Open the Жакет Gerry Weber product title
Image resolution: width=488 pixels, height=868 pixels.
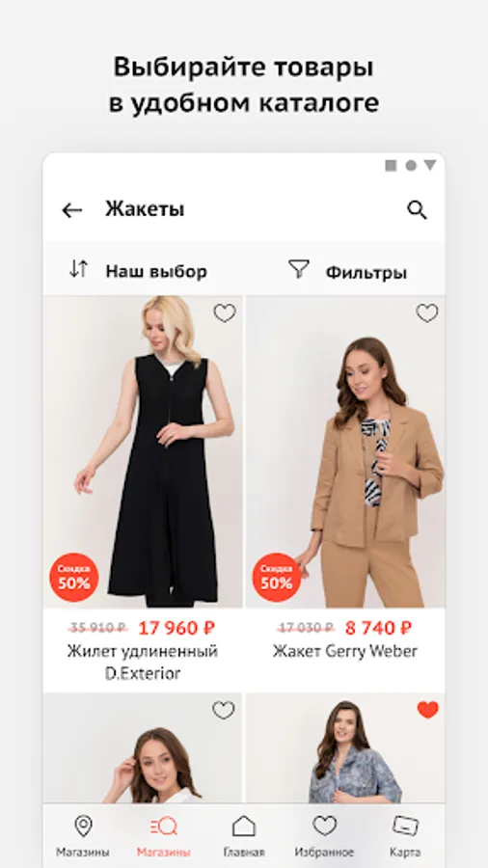[345, 651]
